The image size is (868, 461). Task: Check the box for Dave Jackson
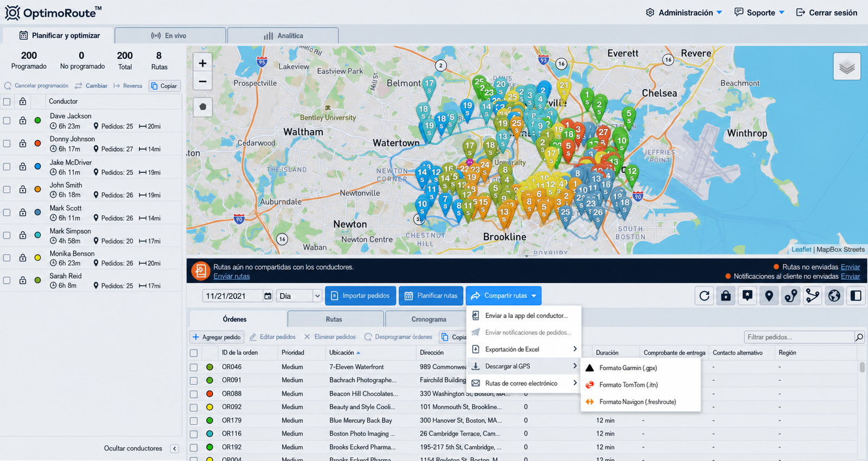pyautogui.click(x=7, y=121)
